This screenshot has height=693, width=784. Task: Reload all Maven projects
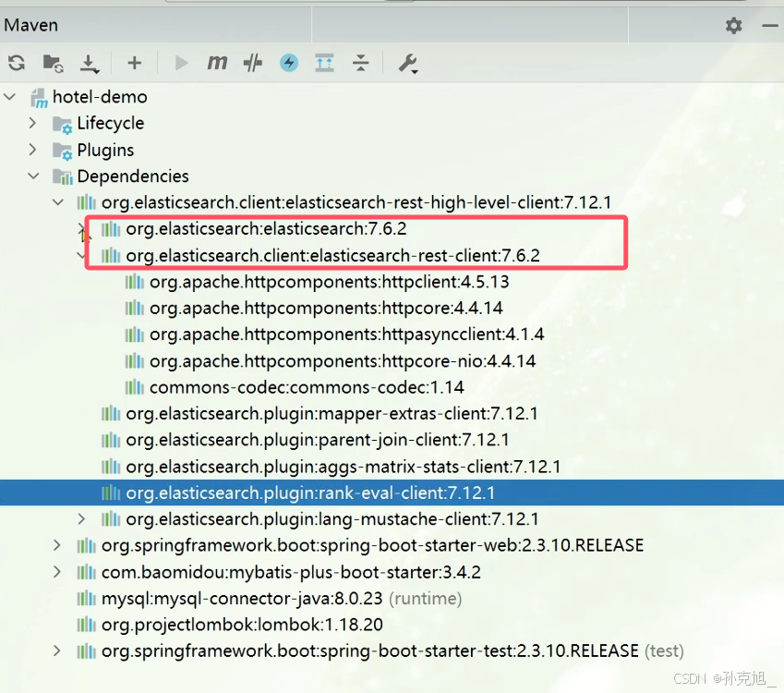(17, 63)
